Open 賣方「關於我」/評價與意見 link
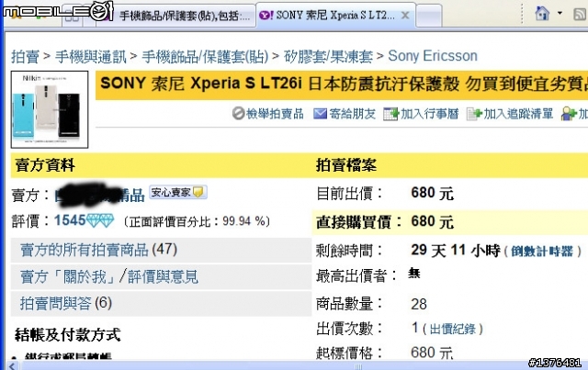The image size is (588, 370). point(108,276)
